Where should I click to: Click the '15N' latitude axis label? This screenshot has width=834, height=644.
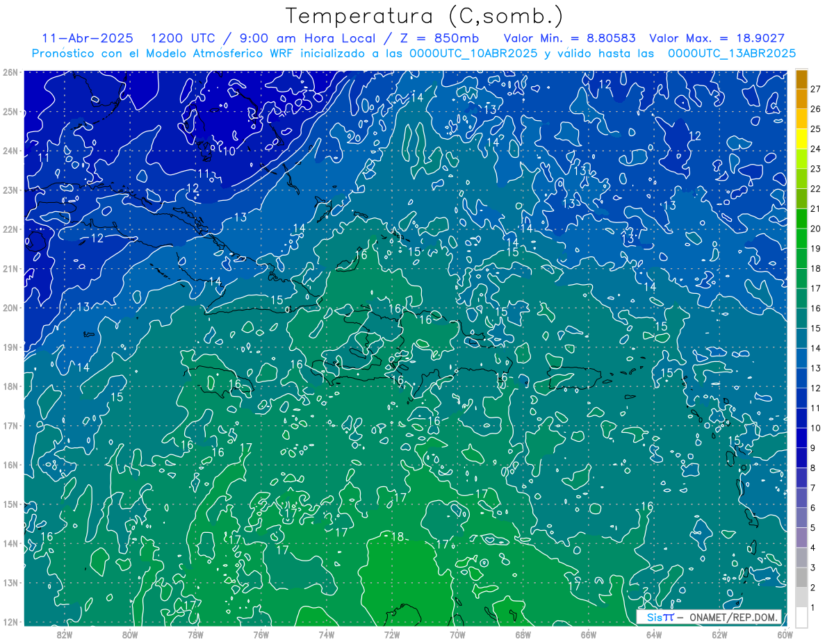pyautogui.click(x=10, y=504)
